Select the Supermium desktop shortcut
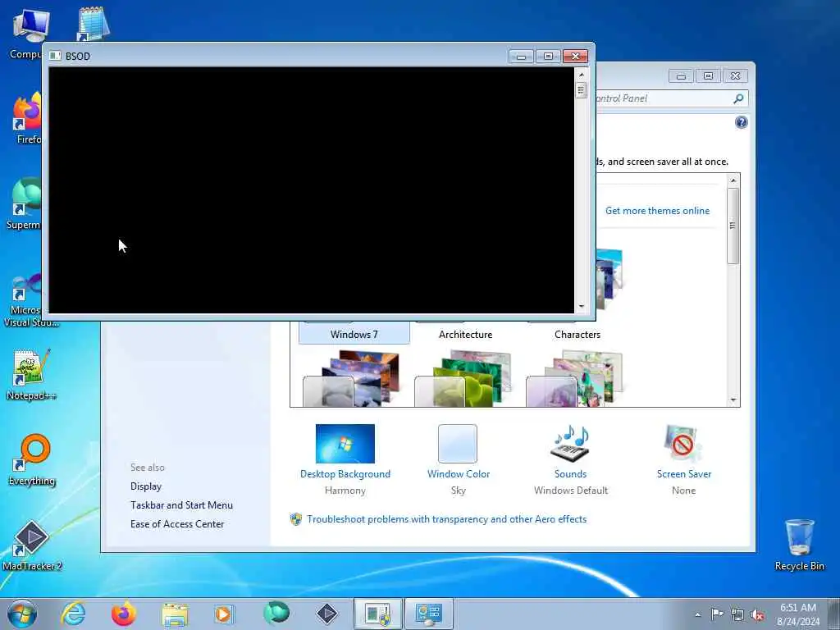840x630 pixels. click(25, 203)
